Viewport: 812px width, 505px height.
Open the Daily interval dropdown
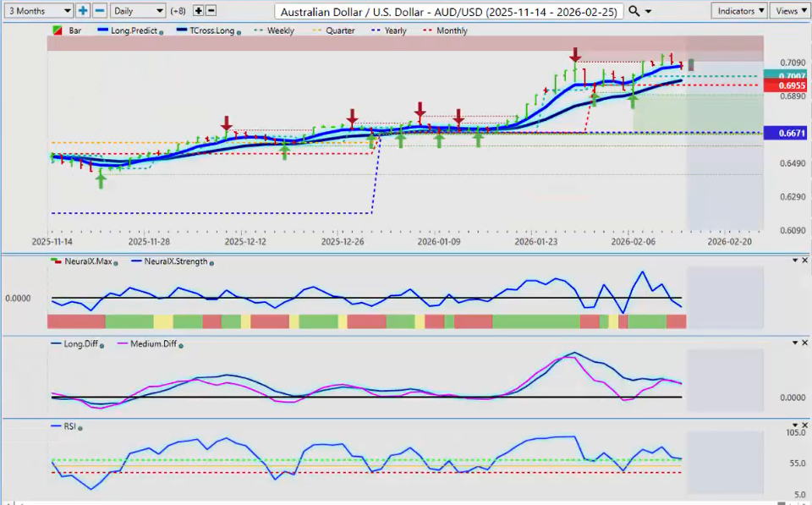click(x=137, y=11)
